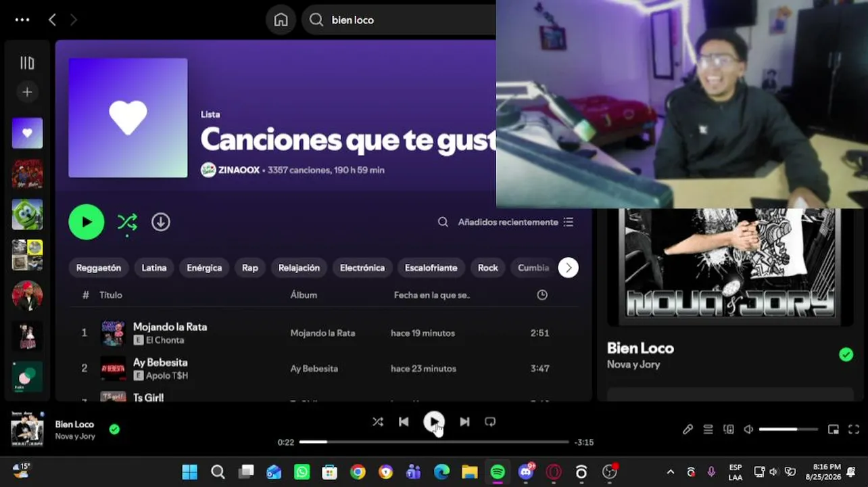Sort the list by Título column

pyautogui.click(x=111, y=295)
